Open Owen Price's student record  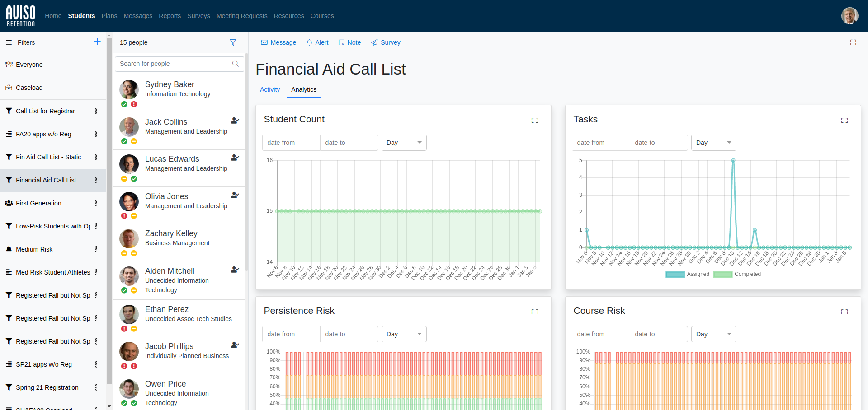pyautogui.click(x=179, y=393)
